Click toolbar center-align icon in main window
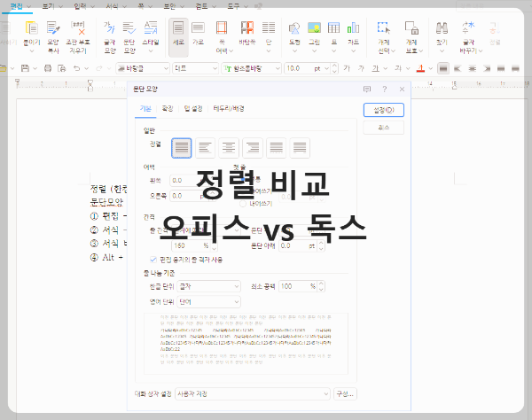The height and width of the screenshot is (420, 532). click(x=472, y=68)
